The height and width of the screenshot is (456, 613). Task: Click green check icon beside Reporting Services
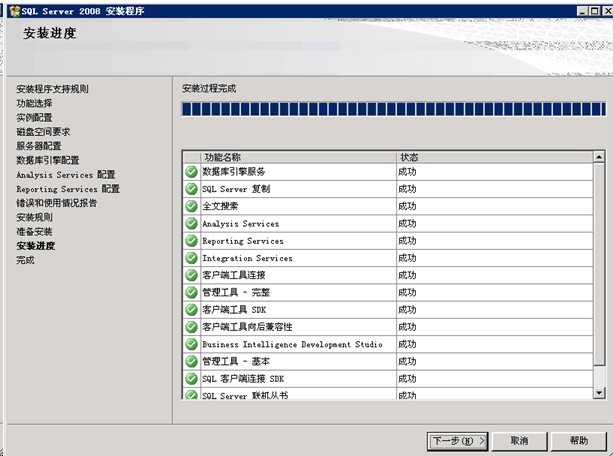[x=191, y=241]
